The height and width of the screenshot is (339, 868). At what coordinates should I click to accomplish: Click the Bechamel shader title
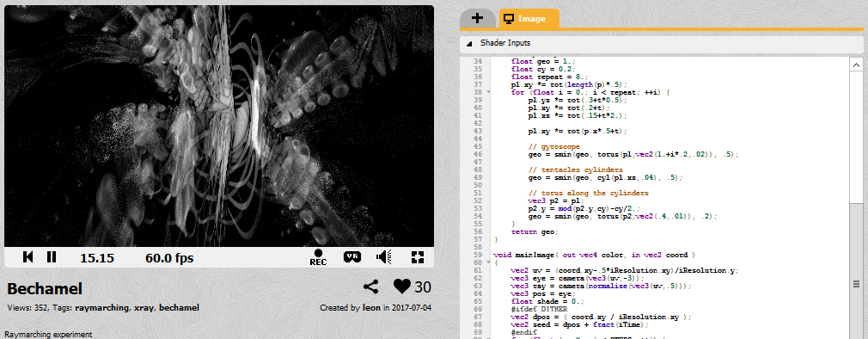click(45, 288)
